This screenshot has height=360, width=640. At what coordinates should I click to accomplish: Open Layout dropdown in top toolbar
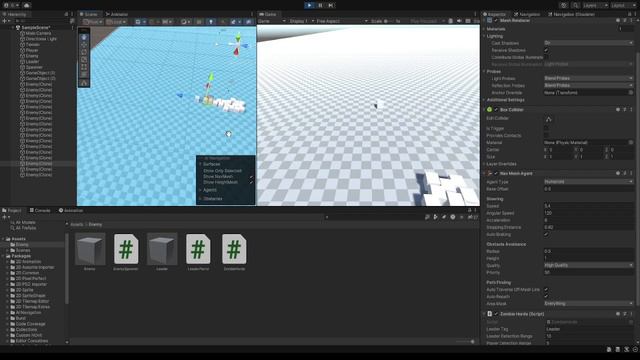[x=623, y=5]
